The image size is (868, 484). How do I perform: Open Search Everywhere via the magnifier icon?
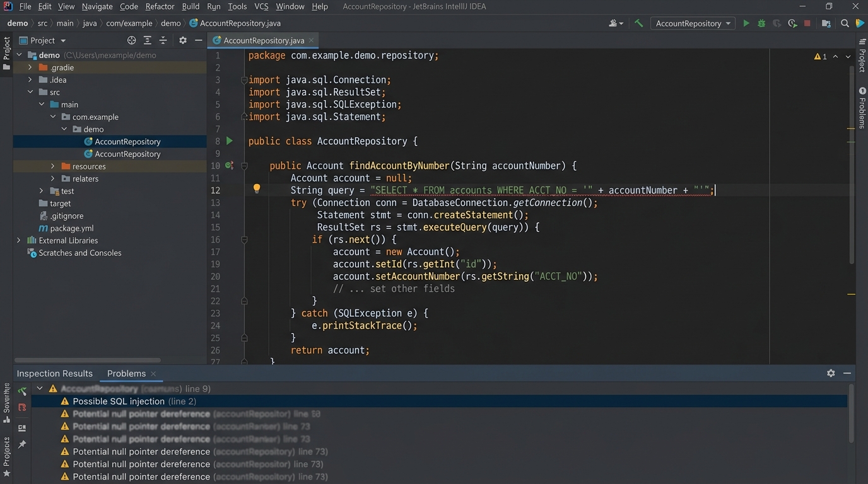coord(845,23)
